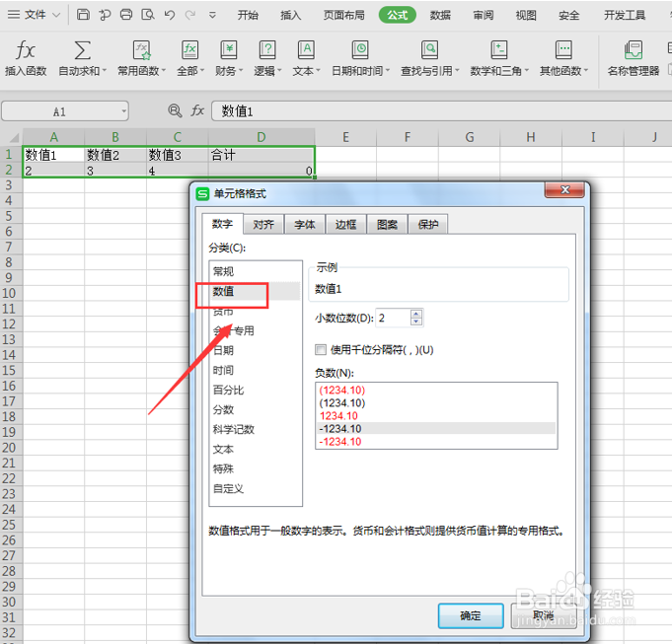Click the Text functions icon (文本)
The image size is (672, 644).
[306, 50]
